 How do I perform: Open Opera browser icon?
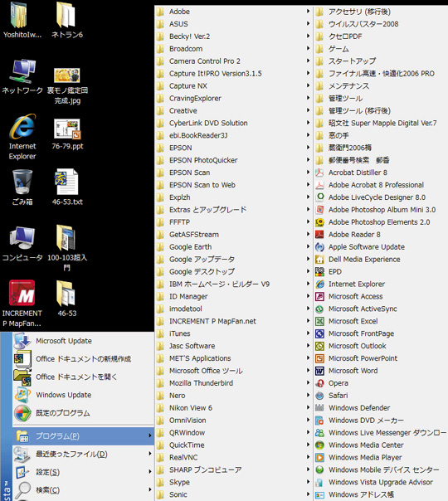tap(319, 383)
